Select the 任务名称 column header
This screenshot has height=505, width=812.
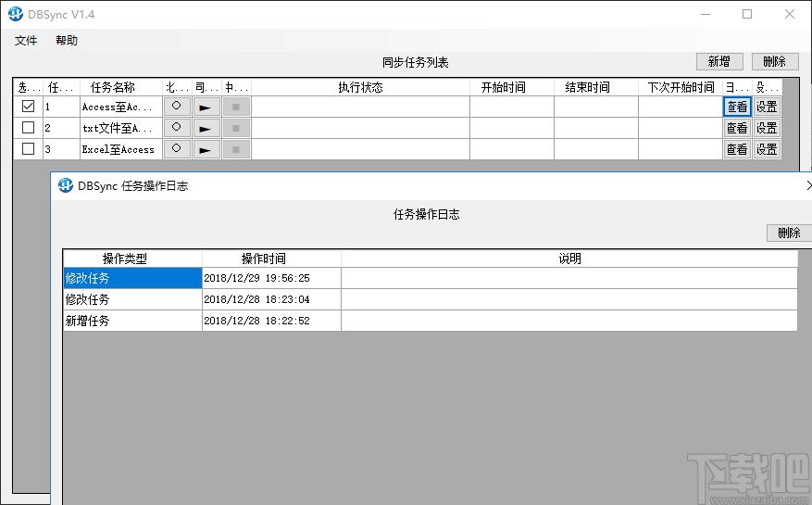point(121,87)
